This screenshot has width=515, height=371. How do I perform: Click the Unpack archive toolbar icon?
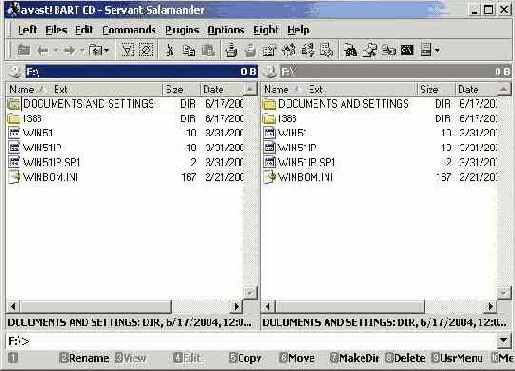pyautogui.click(x=250, y=51)
